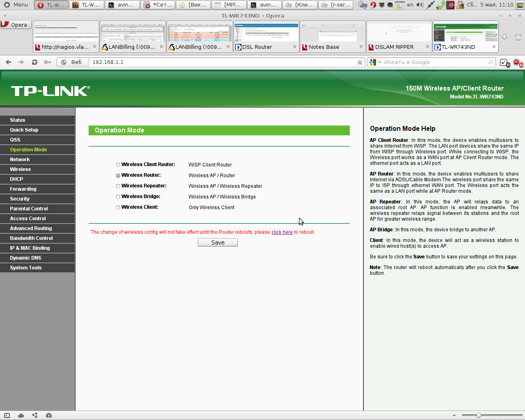Click the address book tray icon
The width and height of the screenshot is (525, 420).
tap(450, 5)
